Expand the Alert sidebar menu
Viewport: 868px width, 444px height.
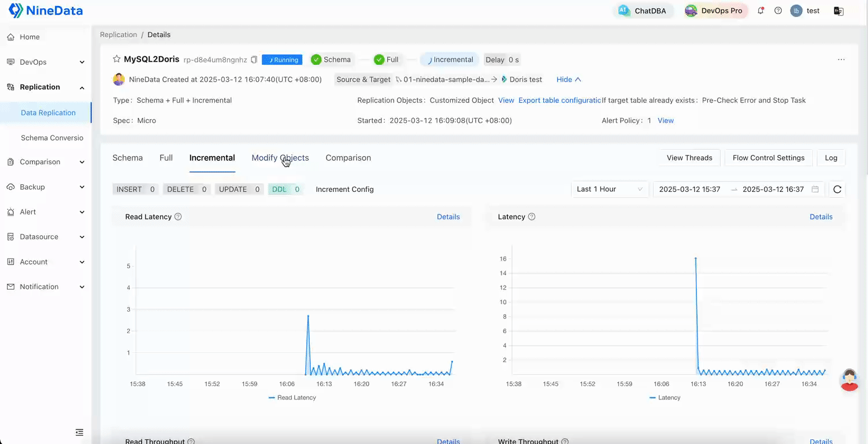pos(46,212)
